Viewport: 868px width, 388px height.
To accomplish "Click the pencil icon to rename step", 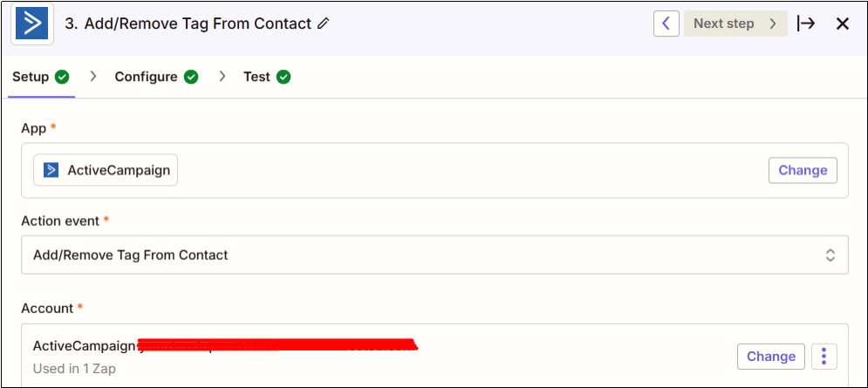I will pyautogui.click(x=324, y=24).
